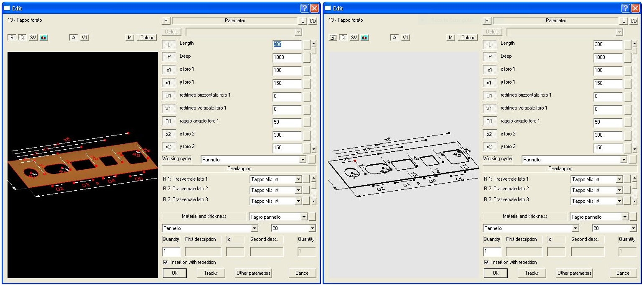Viewport: 644px width, 286px height.
Task: Click Quantity field in left window
Action: tap(172, 252)
